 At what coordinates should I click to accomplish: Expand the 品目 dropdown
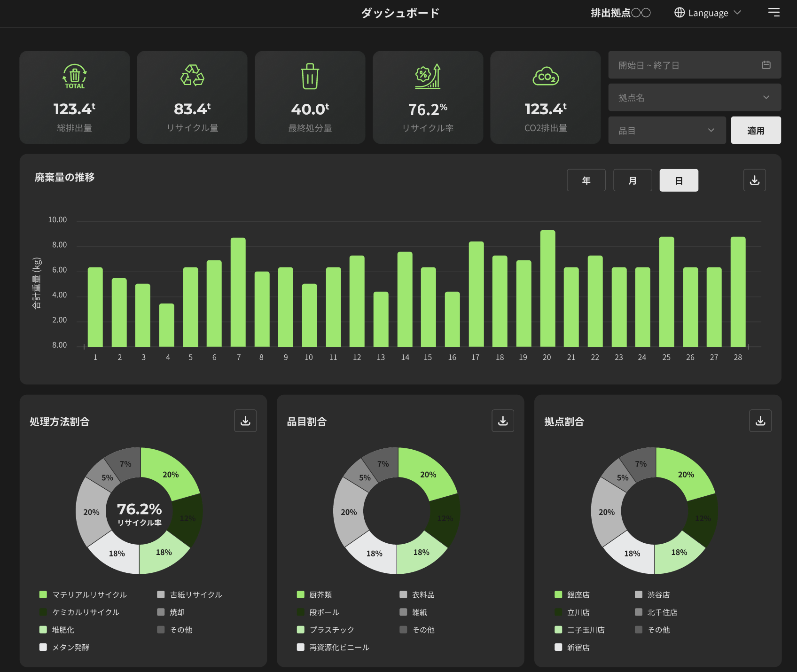(667, 130)
